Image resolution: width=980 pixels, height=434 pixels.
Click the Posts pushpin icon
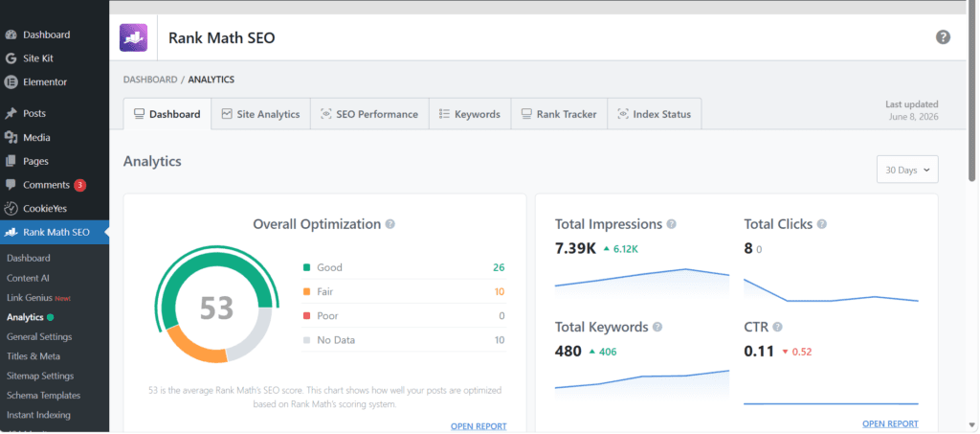[11, 114]
